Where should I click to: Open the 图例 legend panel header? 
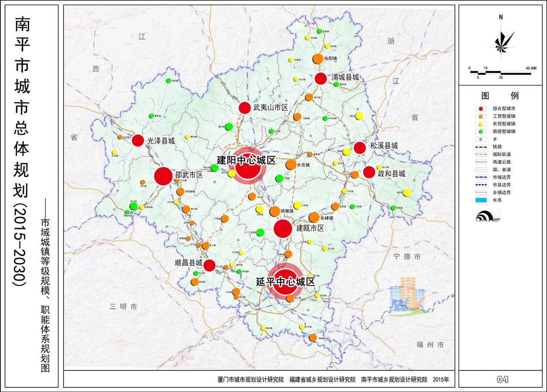(500, 96)
